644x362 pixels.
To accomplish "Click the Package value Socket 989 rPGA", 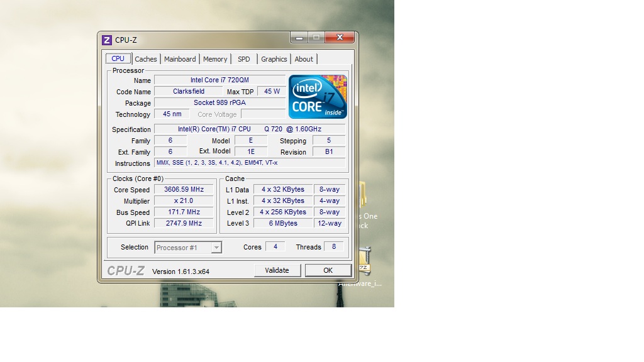I will coord(219,102).
